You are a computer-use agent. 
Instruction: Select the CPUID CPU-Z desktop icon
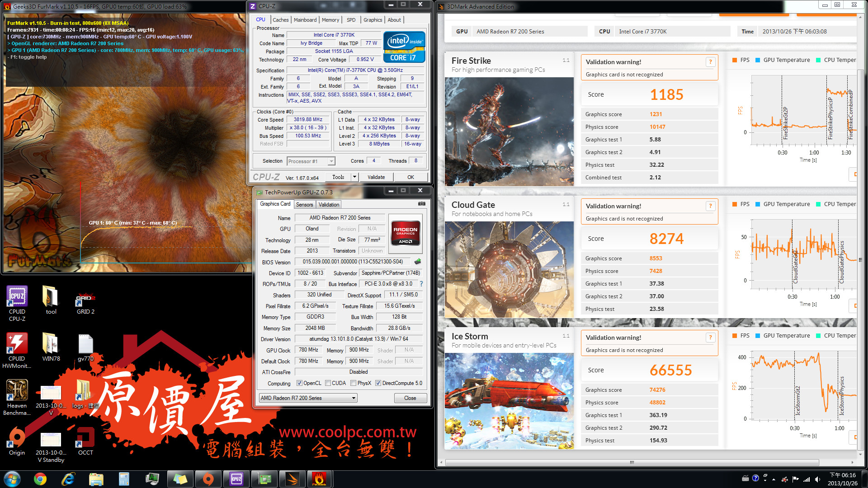tap(17, 304)
